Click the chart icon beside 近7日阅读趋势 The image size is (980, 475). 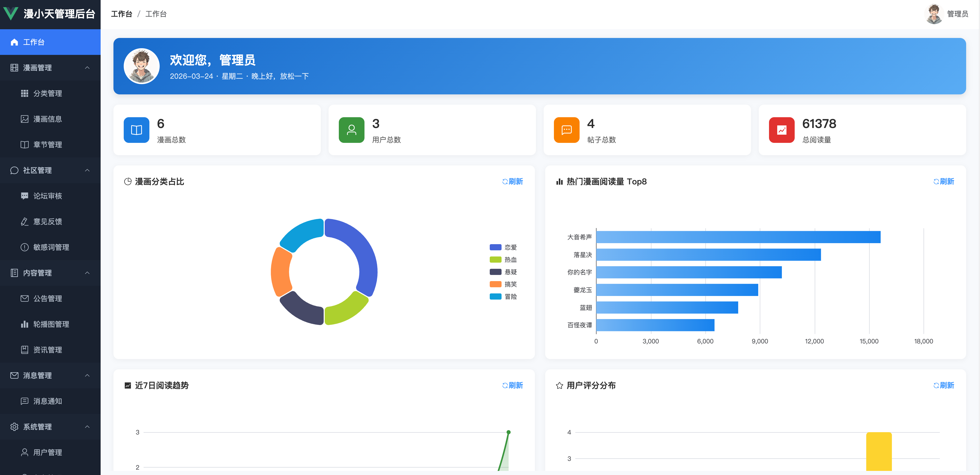pyautogui.click(x=128, y=386)
